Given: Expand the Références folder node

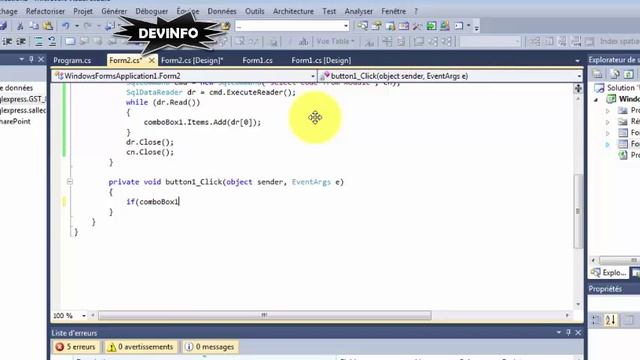Looking at the screenshot, I should tap(608, 122).
